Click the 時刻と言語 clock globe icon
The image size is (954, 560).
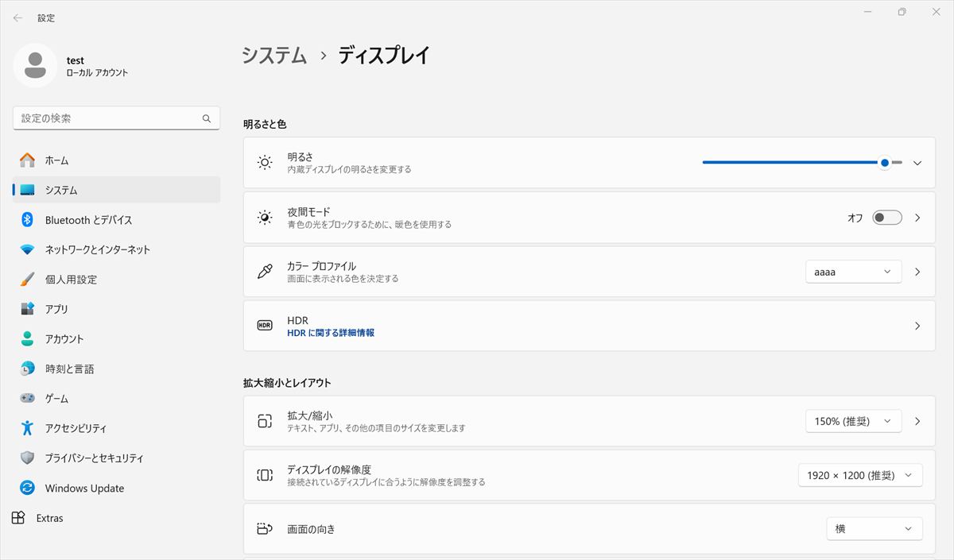click(x=28, y=369)
